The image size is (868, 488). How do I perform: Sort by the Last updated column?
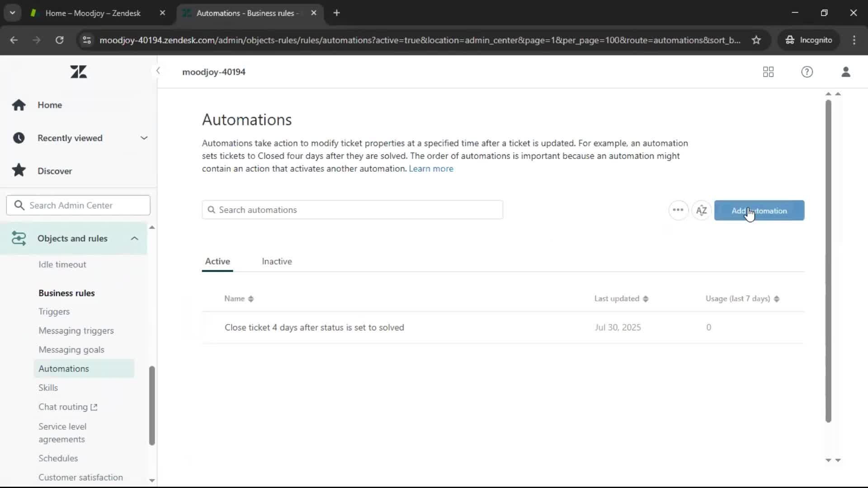coord(621,299)
